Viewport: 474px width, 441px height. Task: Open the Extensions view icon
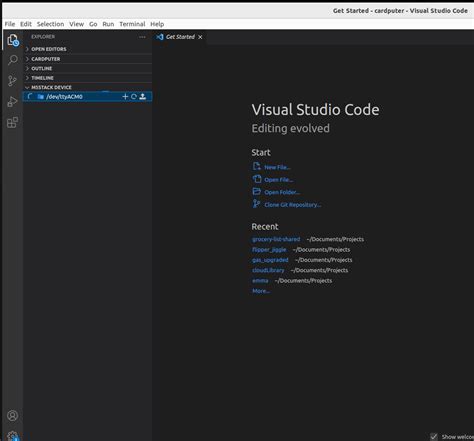[13, 122]
